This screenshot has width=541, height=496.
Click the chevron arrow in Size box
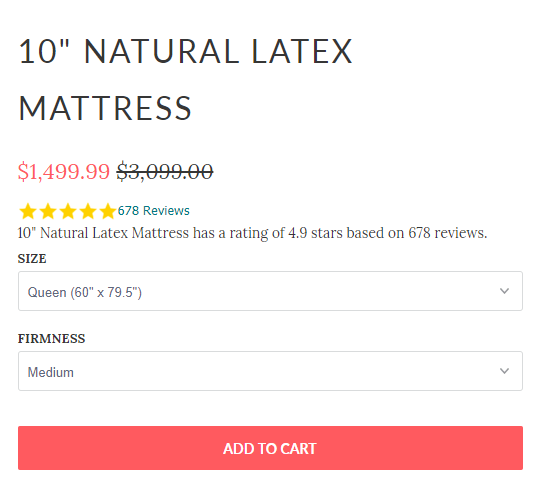pyautogui.click(x=504, y=291)
